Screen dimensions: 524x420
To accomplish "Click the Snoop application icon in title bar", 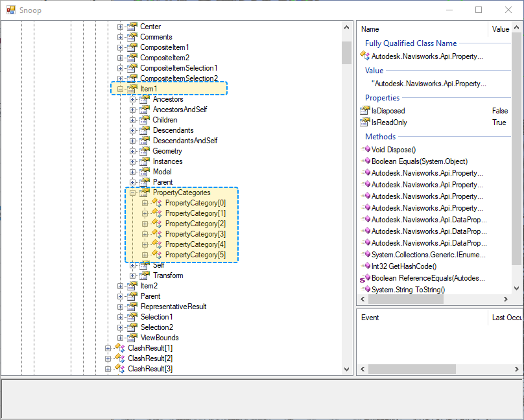I will [10, 10].
